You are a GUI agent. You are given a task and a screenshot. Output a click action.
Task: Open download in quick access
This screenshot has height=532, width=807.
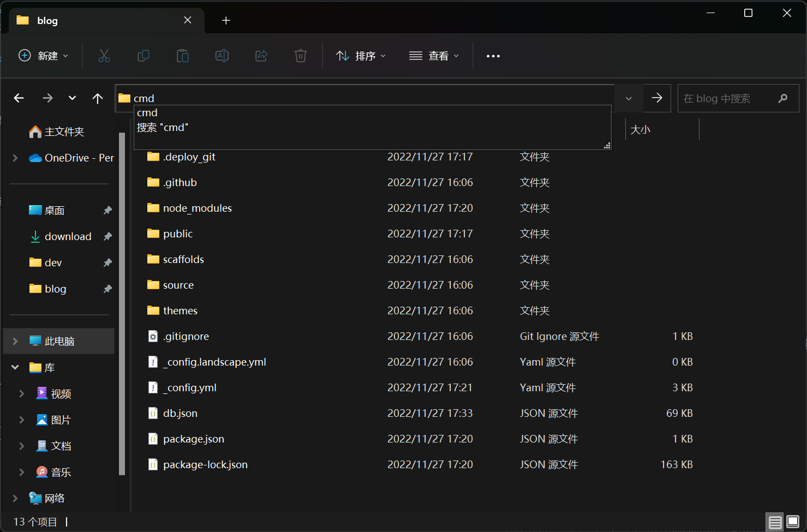[x=68, y=236]
